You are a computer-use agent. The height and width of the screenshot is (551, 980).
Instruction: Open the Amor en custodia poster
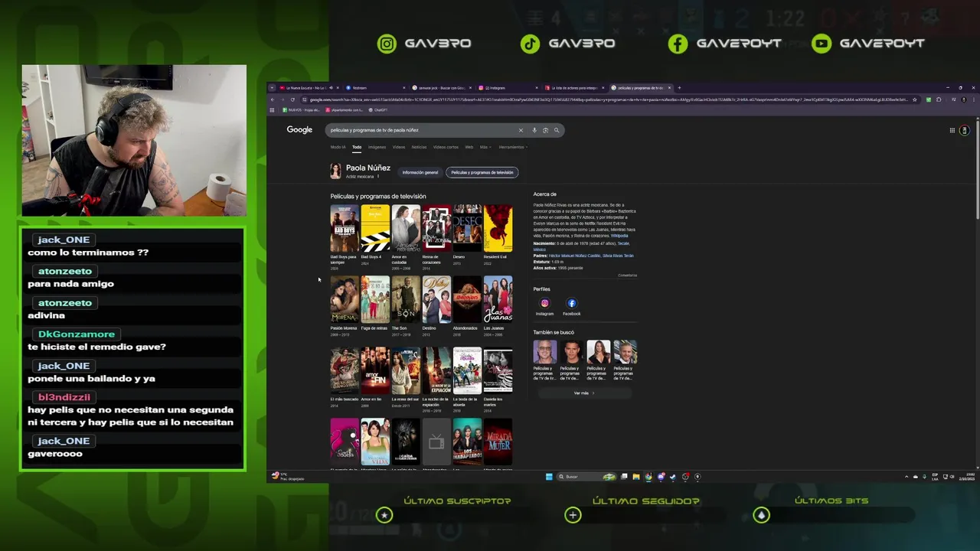point(406,229)
